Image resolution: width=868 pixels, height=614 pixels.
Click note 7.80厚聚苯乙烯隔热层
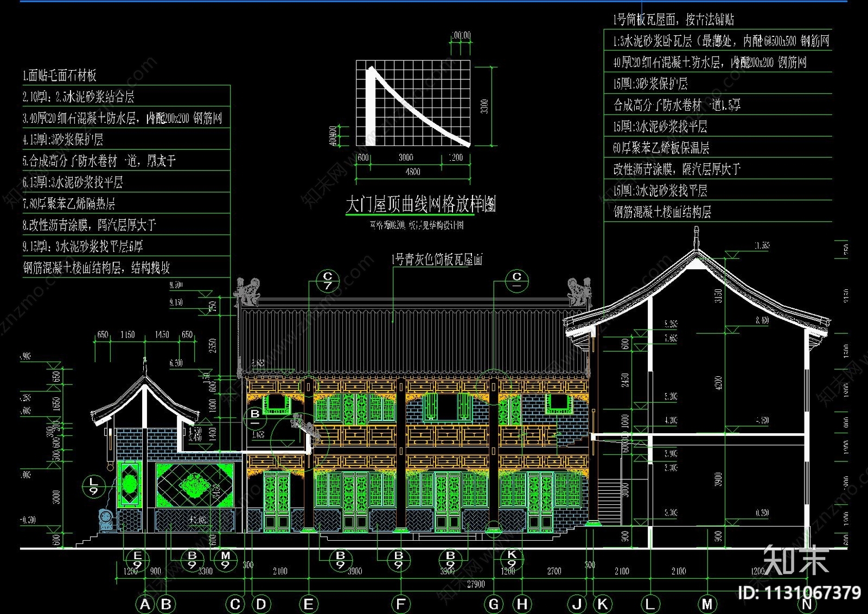tap(69, 204)
